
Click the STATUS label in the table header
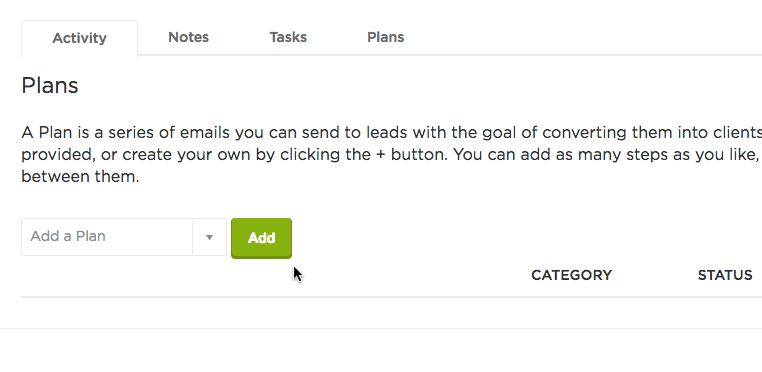[x=725, y=275]
